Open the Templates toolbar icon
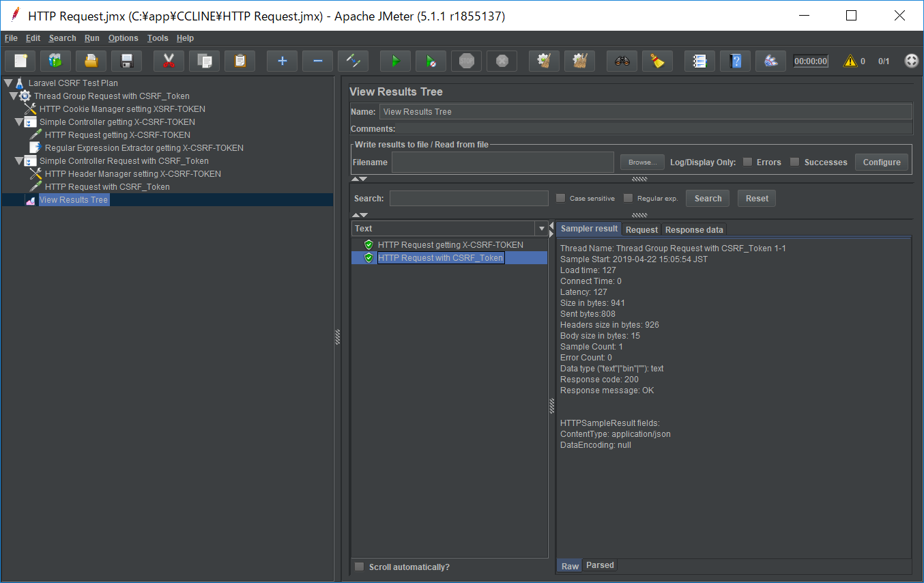The height and width of the screenshot is (583, 924). tap(56, 61)
